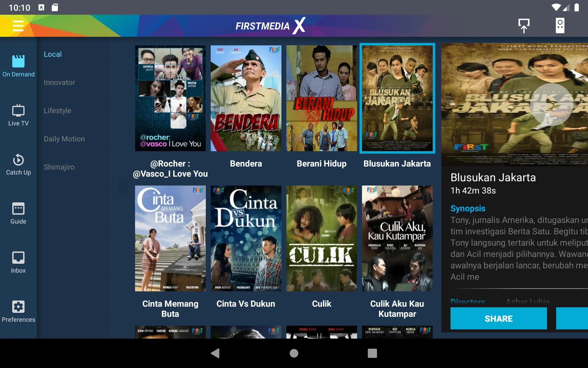Expand the Shimajiro category

click(x=59, y=167)
